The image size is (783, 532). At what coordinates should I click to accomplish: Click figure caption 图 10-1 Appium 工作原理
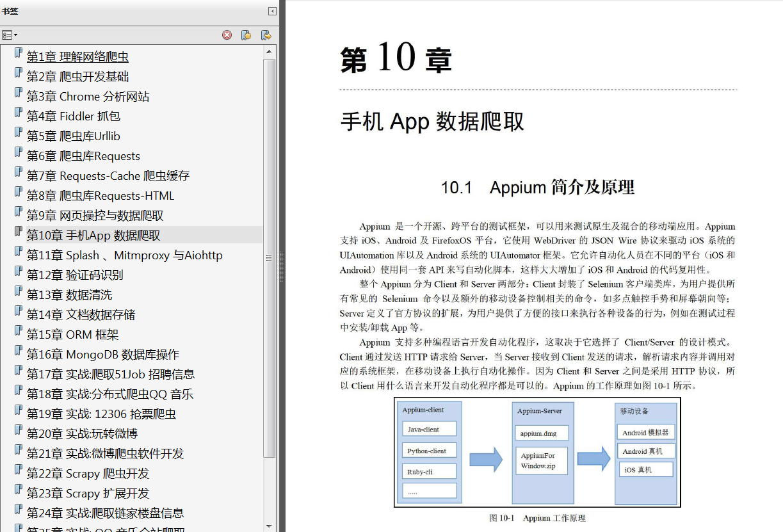(537, 518)
